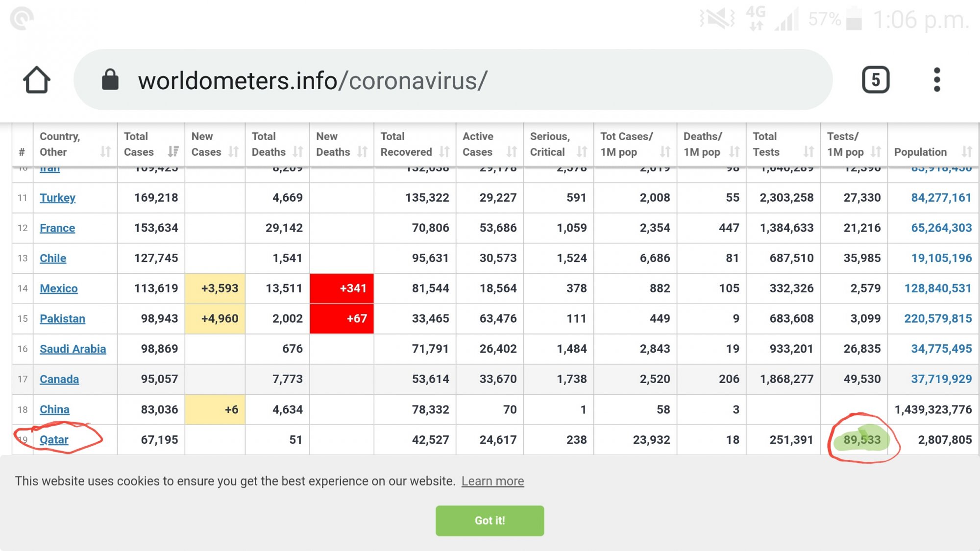
Task: Sort table by New Cases column
Action: coord(215,144)
